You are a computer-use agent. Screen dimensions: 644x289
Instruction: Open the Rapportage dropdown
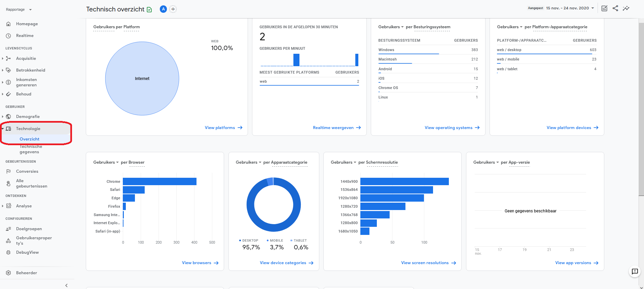[x=19, y=9]
